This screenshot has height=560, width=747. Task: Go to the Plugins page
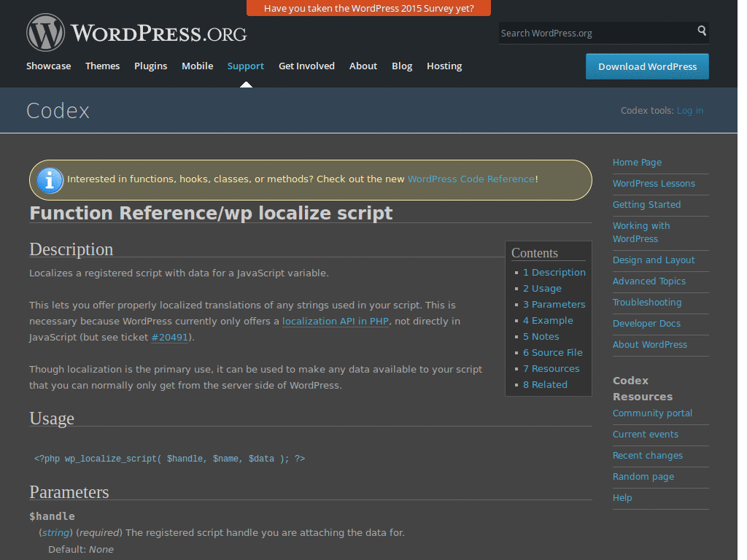150,66
